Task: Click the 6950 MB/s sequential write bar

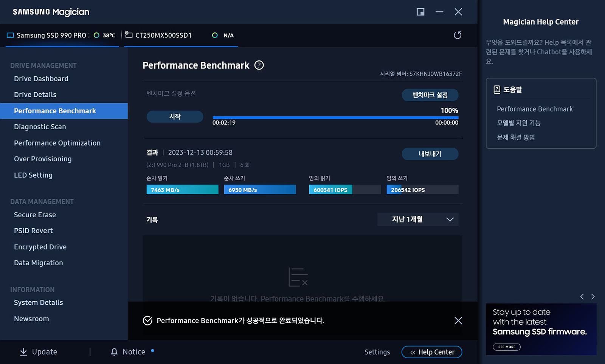Action: tap(260, 190)
